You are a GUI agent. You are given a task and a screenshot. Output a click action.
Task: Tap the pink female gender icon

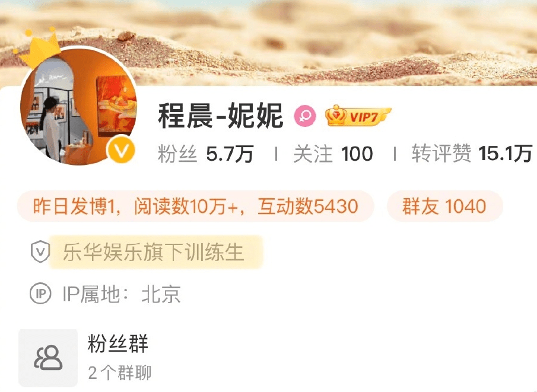305,116
